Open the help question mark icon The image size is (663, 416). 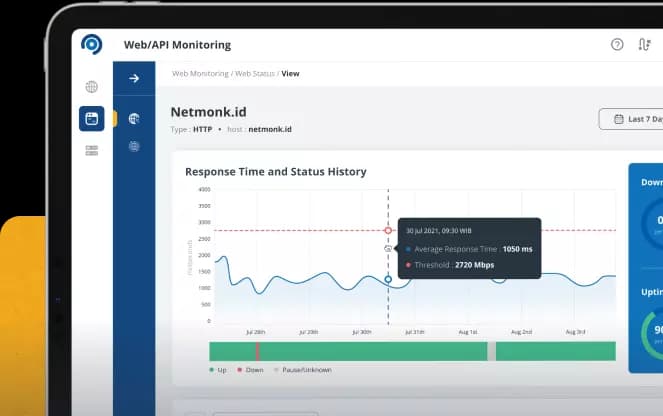tap(617, 45)
